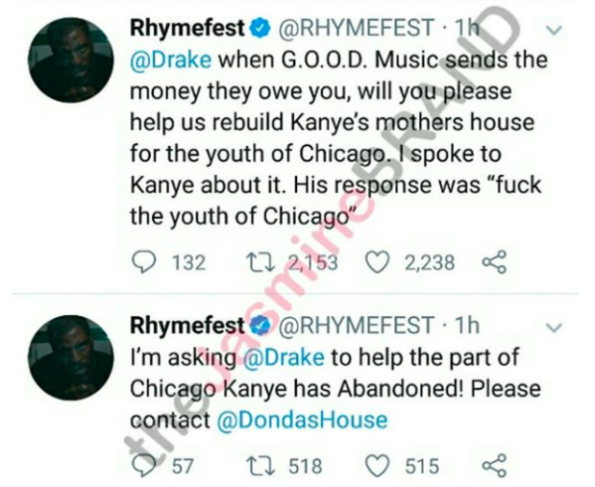Image resolution: width=595 pixels, height=487 pixels.
Task: Click Rhymefest avatar on first tweet
Action: pyautogui.click(x=71, y=60)
